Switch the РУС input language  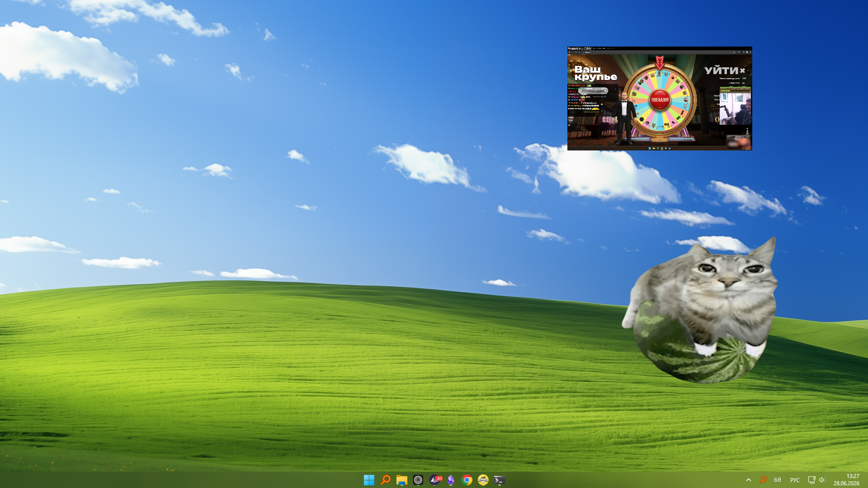click(x=795, y=480)
